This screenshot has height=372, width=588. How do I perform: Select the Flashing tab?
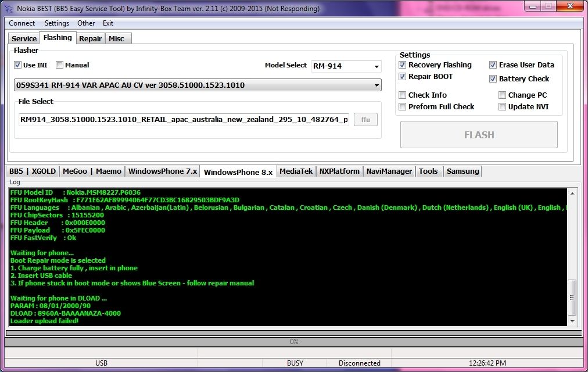pyautogui.click(x=58, y=38)
